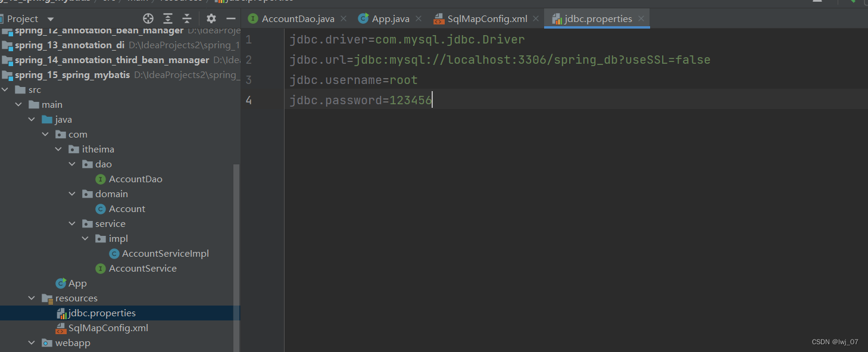The height and width of the screenshot is (352, 868).
Task: Collapse the domain package arrow
Action: click(72, 194)
